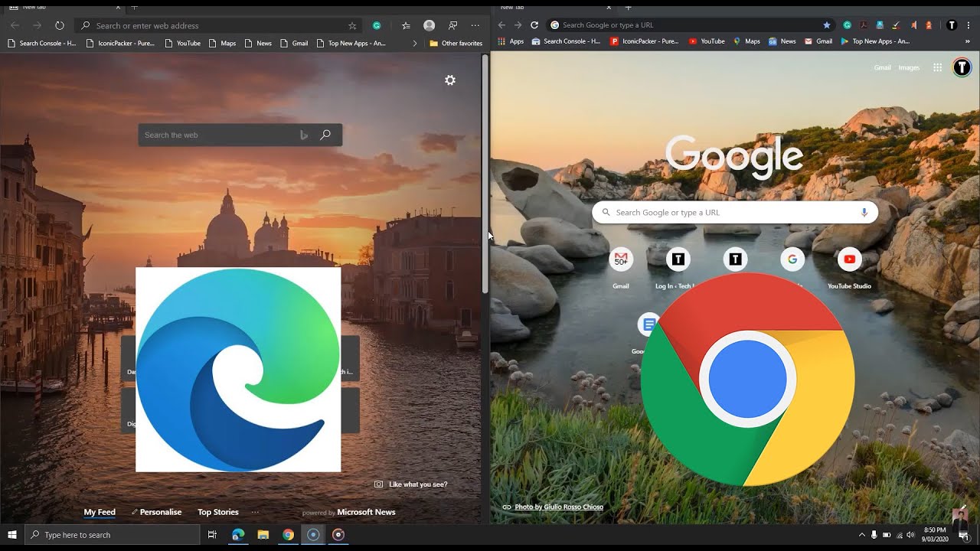Open the taskbar volume icon
980x551 pixels.
910,535
